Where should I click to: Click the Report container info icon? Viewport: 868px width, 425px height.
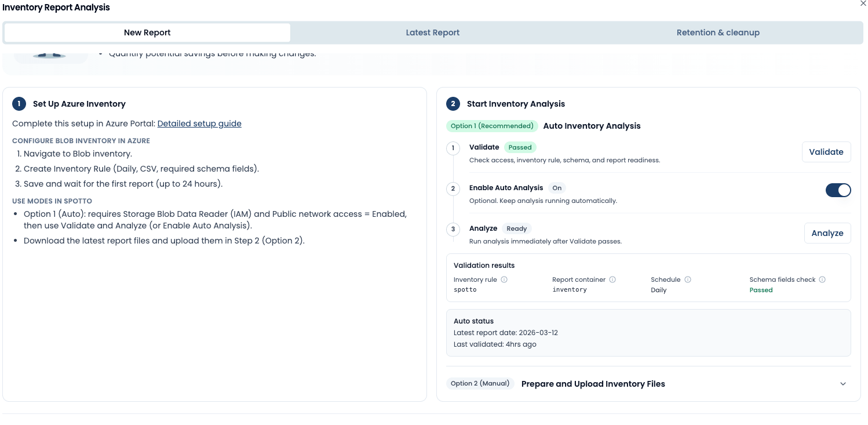(612, 279)
